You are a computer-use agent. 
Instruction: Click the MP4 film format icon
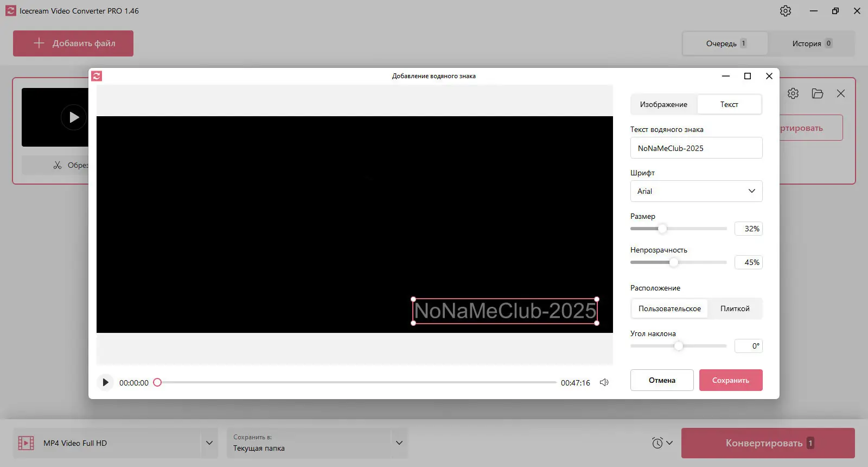26,443
